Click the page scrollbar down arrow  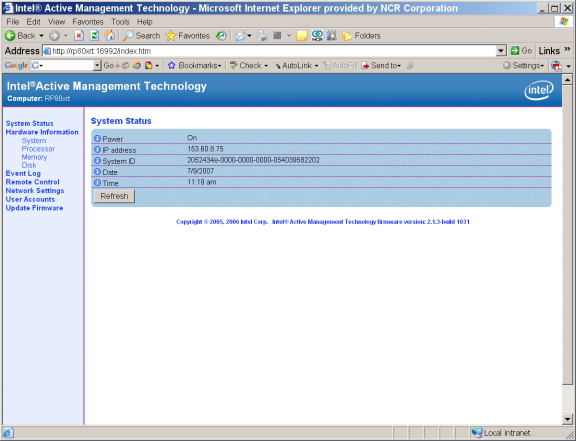click(x=567, y=419)
